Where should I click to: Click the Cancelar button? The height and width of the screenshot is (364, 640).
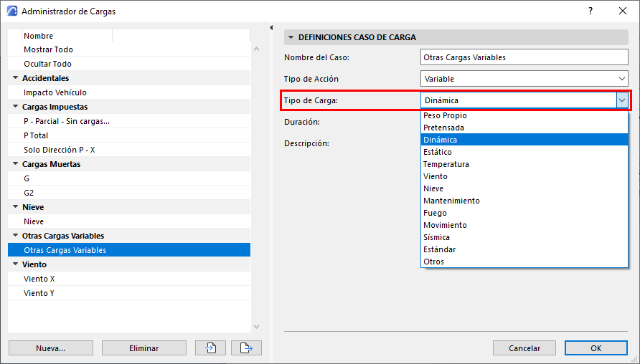pyautogui.click(x=524, y=348)
